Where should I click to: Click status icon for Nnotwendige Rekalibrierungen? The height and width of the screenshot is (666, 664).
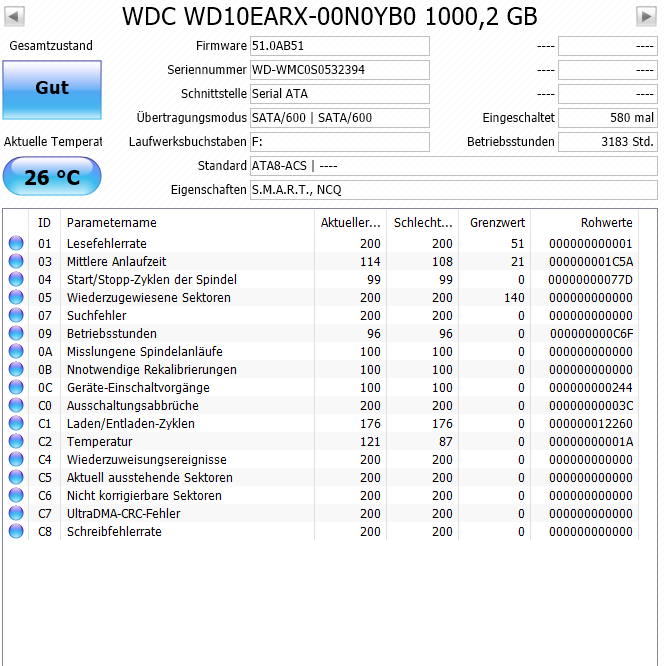tap(16, 370)
